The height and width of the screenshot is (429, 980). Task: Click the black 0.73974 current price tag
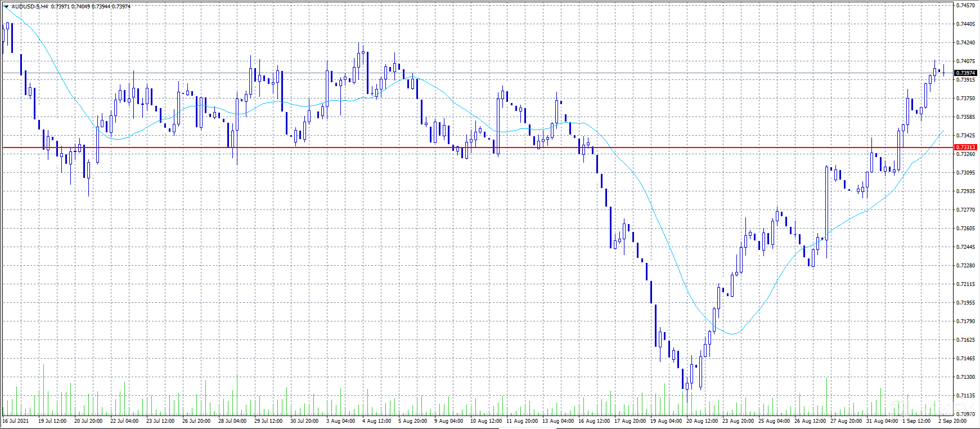[x=965, y=73]
